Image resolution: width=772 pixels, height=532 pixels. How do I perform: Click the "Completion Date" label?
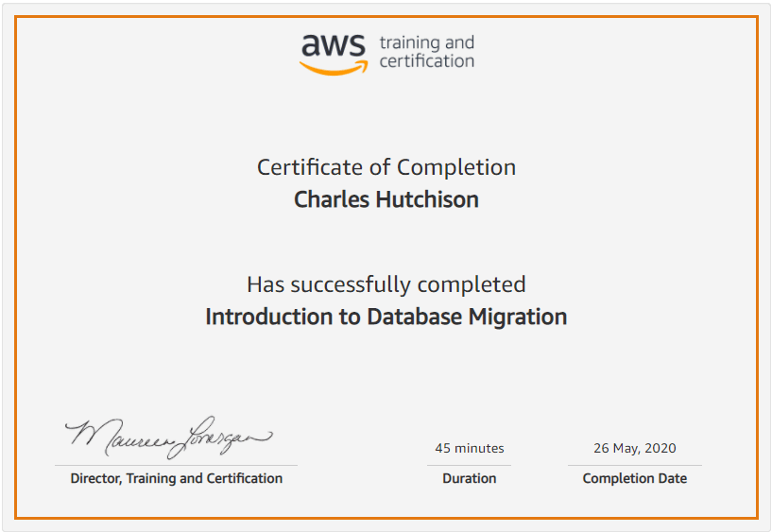click(x=635, y=478)
